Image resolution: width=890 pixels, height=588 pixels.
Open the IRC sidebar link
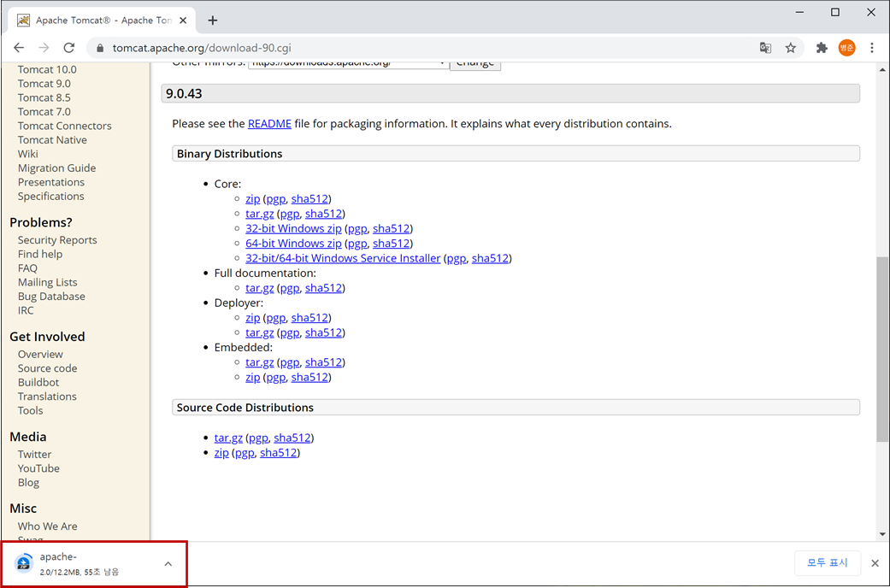click(x=26, y=310)
